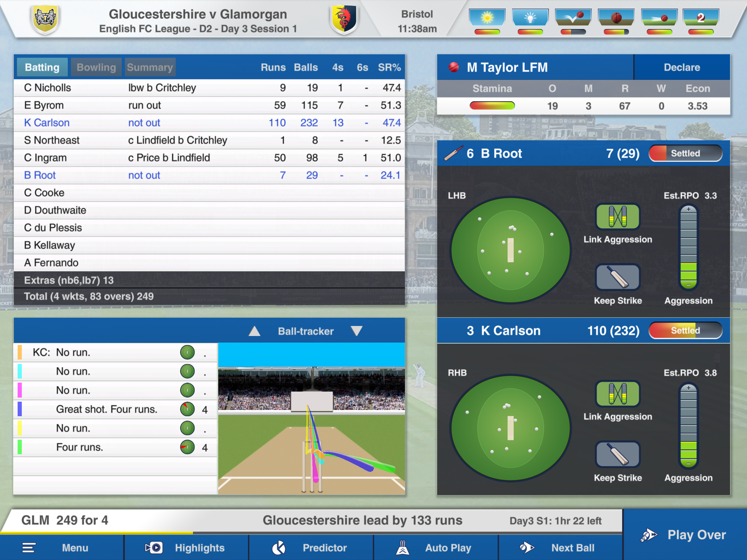
Task: Click the moving ball outfield speed icon
Action: click(x=659, y=17)
